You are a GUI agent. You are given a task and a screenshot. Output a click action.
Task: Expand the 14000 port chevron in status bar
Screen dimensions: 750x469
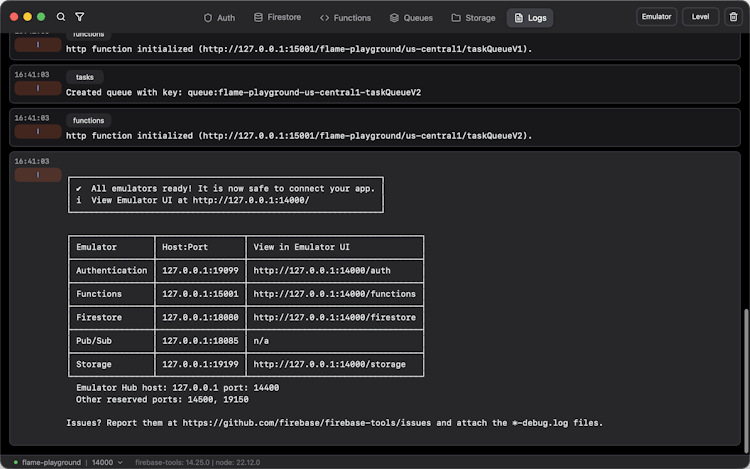(120, 463)
